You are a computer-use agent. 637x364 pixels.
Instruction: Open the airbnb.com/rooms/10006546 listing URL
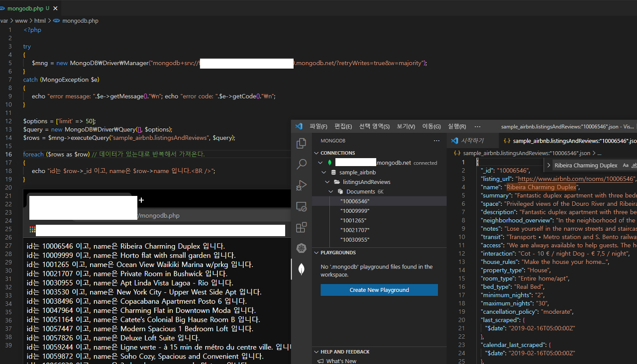click(575, 179)
